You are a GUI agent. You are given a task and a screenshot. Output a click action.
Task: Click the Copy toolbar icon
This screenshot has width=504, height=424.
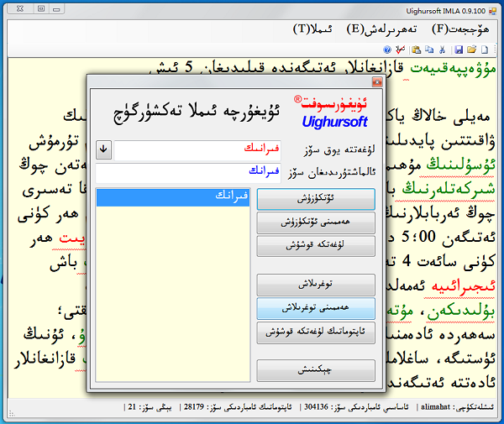click(x=429, y=50)
